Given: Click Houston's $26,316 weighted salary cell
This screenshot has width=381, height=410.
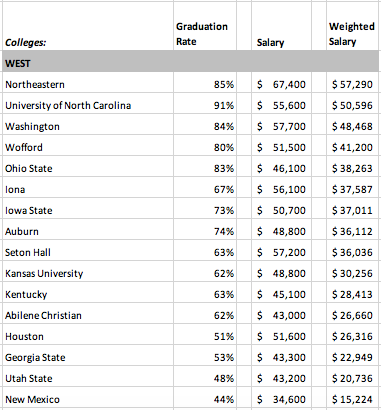Looking at the screenshot, I should [353, 335].
